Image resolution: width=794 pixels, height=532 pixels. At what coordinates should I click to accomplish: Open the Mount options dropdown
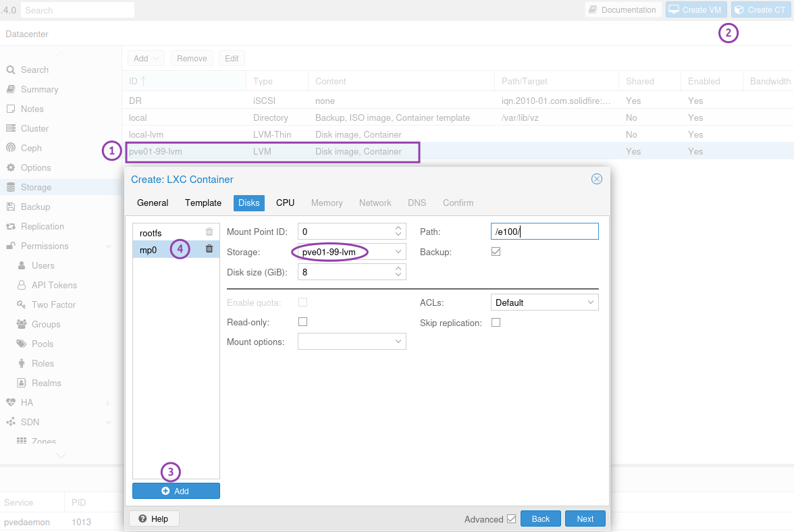pos(398,342)
